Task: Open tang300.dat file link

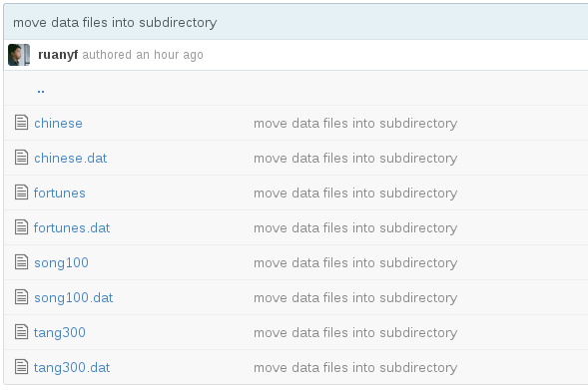Action: (72, 367)
